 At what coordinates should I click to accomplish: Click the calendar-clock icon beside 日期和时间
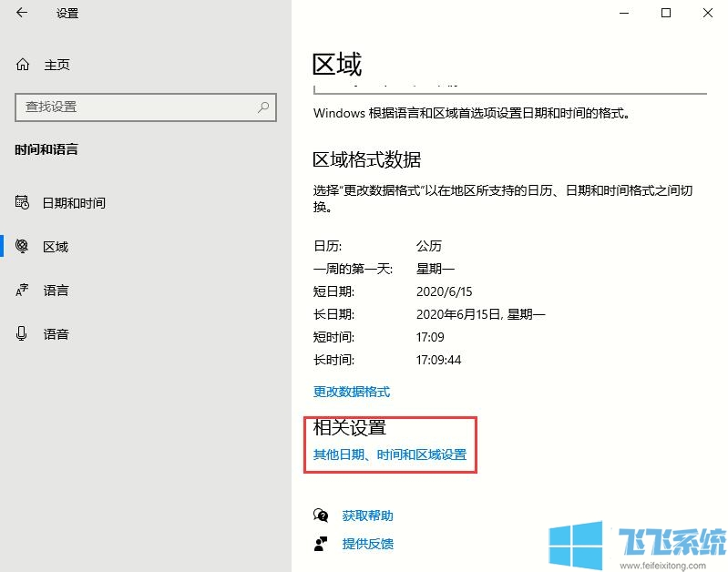pyautogui.click(x=23, y=202)
